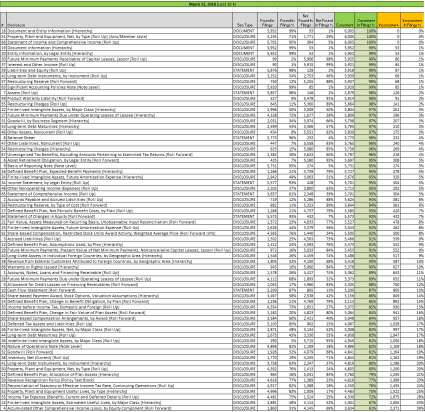Viewport: 425px width, 412px height.
Task: Select the 'Balance Sheet' disclosure cell
Action: 119,138
